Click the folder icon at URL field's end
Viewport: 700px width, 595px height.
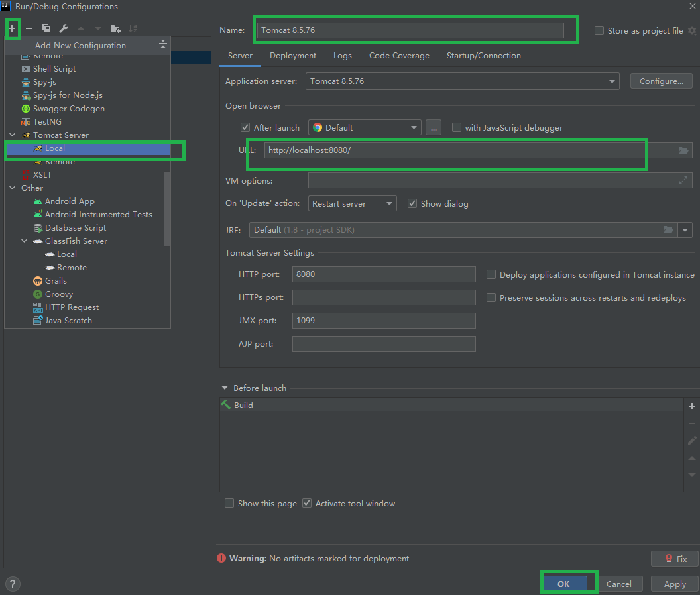683,150
